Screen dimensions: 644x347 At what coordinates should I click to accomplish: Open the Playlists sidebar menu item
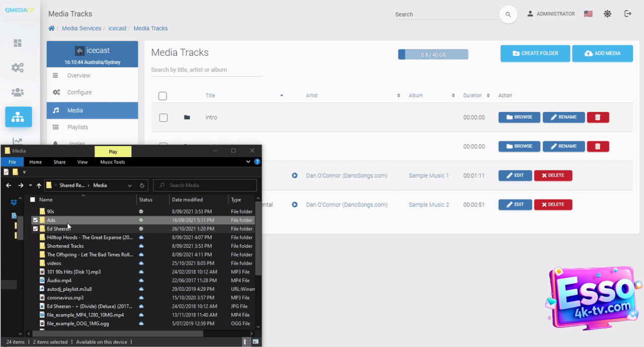[x=77, y=127]
